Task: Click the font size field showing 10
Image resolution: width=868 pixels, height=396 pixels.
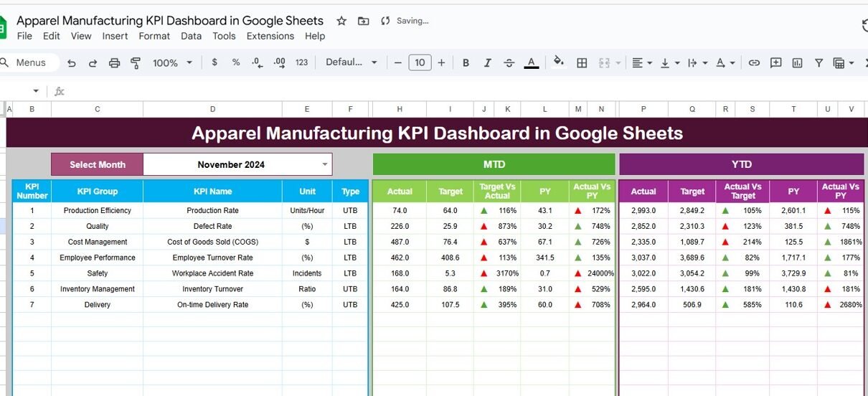Action: [420, 62]
